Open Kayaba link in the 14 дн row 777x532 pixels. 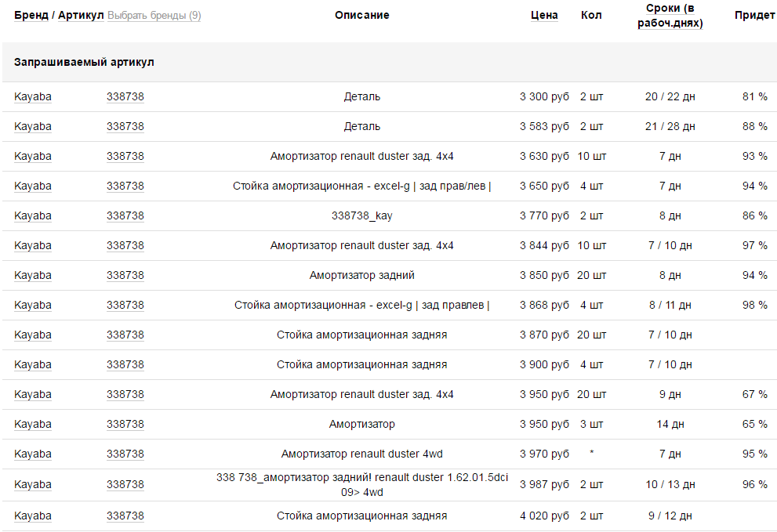click(x=33, y=424)
